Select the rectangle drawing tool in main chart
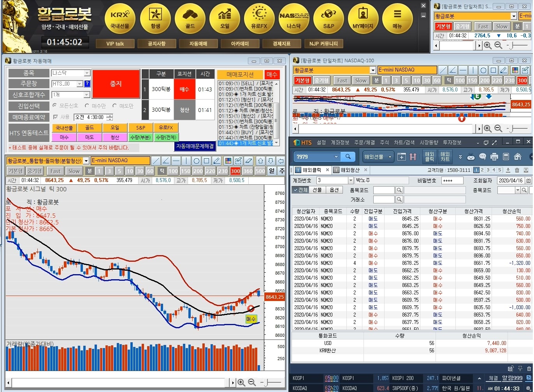This screenshot has height=392, width=534. click(207, 161)
